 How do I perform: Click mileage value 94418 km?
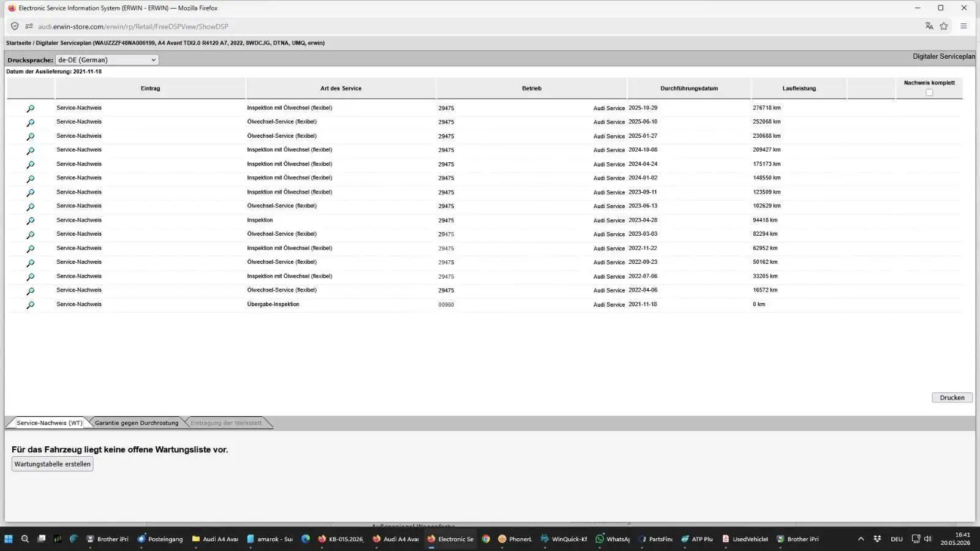[765, 220]
